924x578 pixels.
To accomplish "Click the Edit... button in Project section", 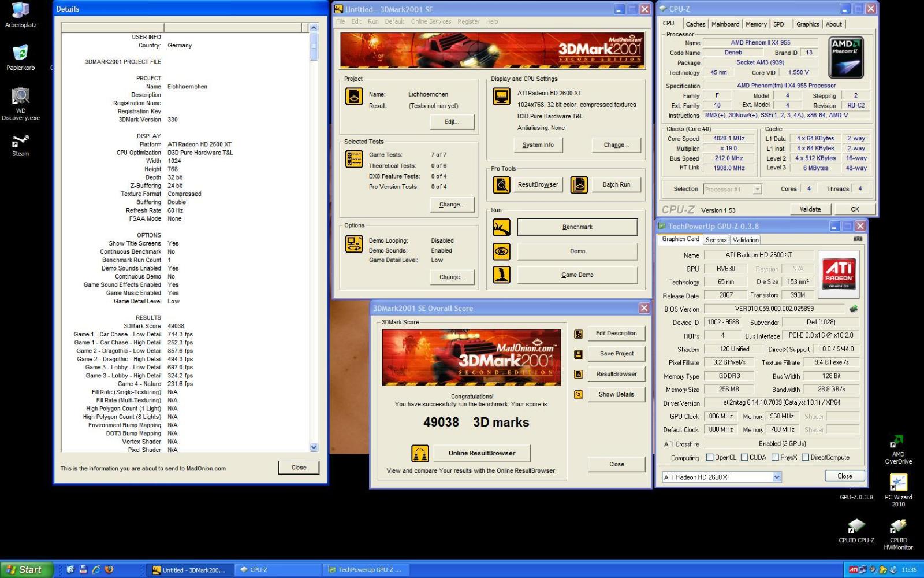I will (x=452, y=122).
